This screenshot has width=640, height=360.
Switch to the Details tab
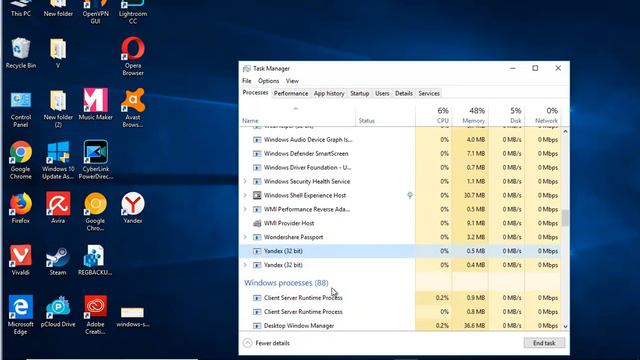tap(404, 93)
